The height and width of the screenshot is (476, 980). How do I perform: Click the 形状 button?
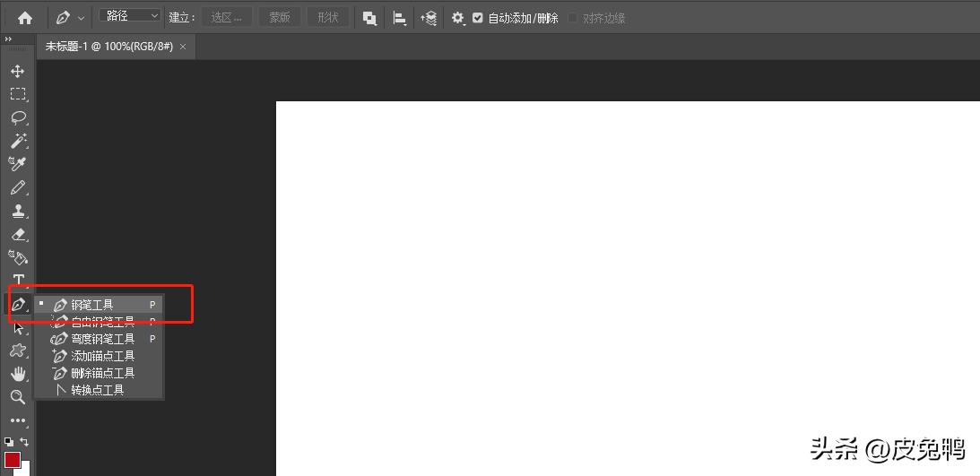[327, 18]
